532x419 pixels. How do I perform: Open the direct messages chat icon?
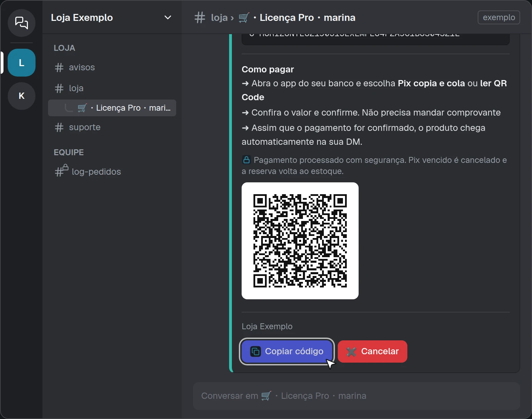[x=22, y=23]
